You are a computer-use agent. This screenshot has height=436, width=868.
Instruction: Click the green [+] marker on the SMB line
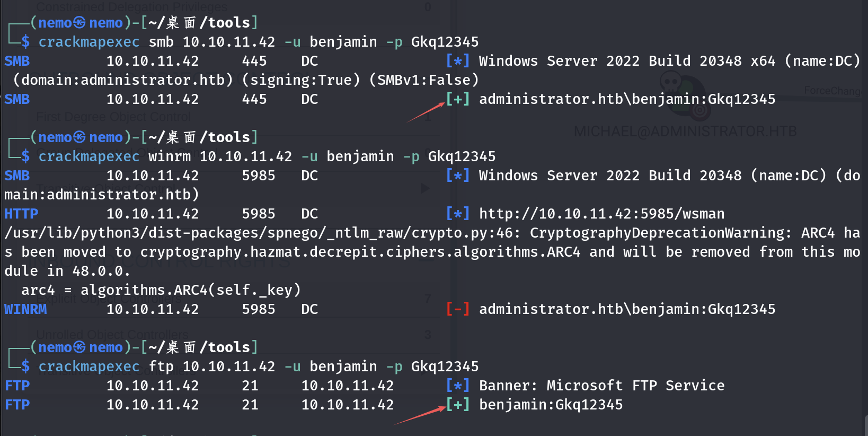coord(458,99)
